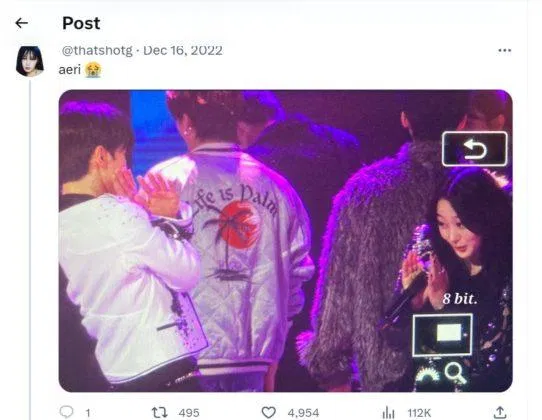Open the Dec 16, 2022 timestamp link
Viewport: 542px width, 420px height.
tap(183, 50)
